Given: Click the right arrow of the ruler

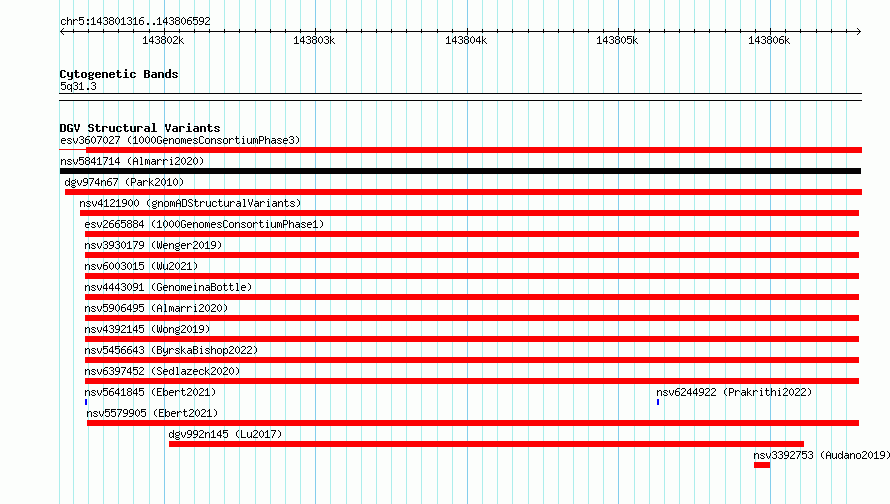Looking at the screenshot, I should pos(858,31).
